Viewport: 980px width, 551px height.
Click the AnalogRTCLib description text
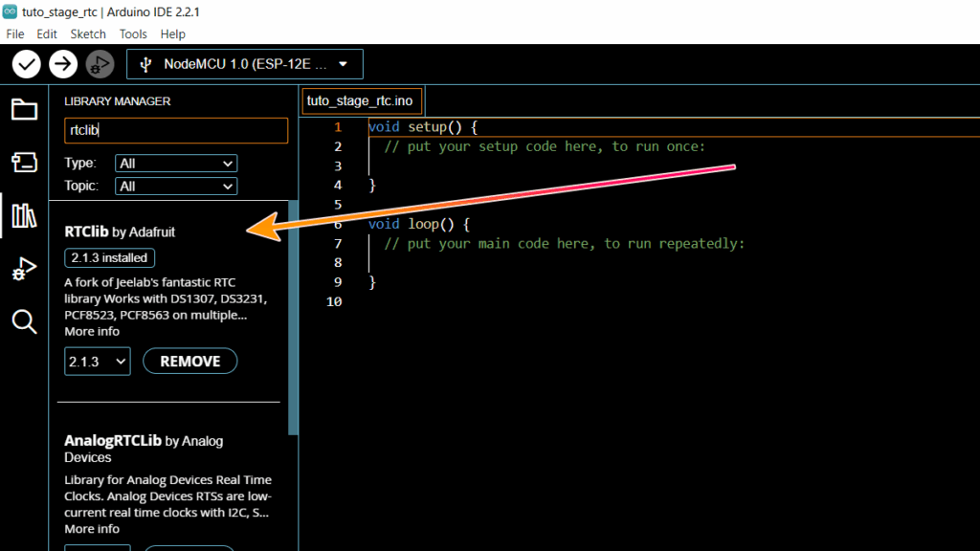(x=168, y=496)
